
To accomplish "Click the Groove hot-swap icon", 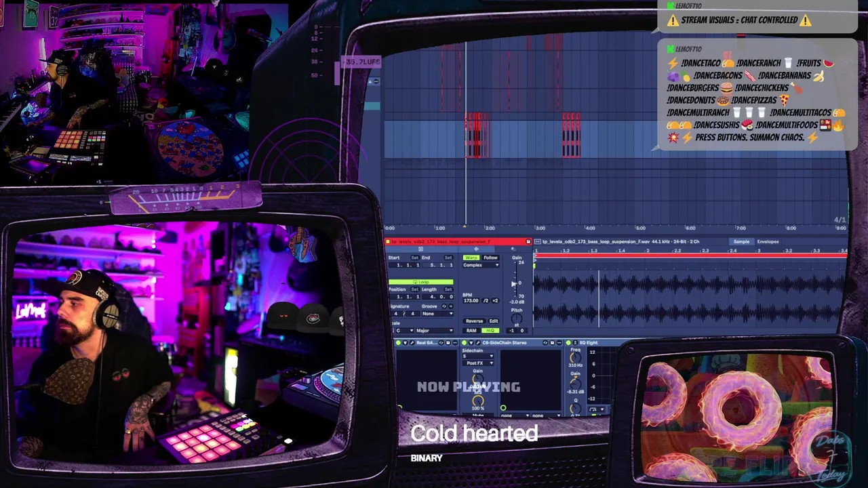I will [444, 306].
